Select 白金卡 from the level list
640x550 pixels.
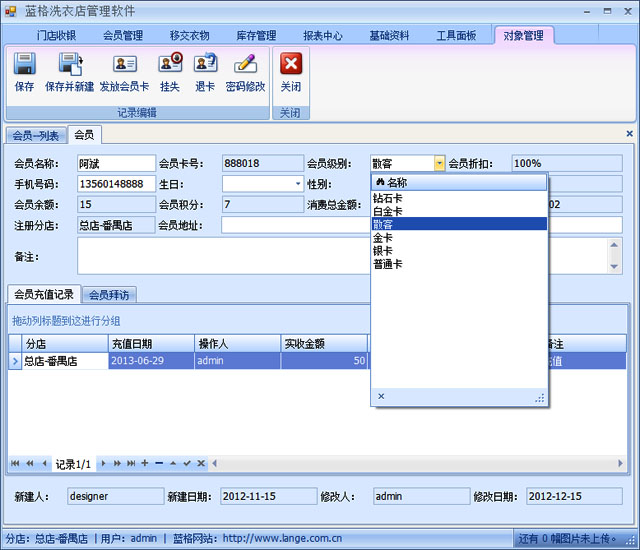click(x=459, y=211)
